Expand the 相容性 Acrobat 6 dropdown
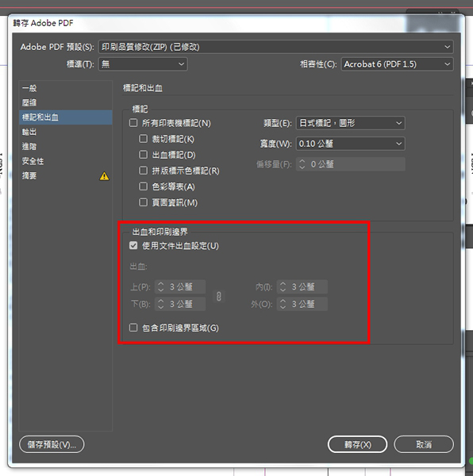The image size is (473, 476). [x=397, y=64]
